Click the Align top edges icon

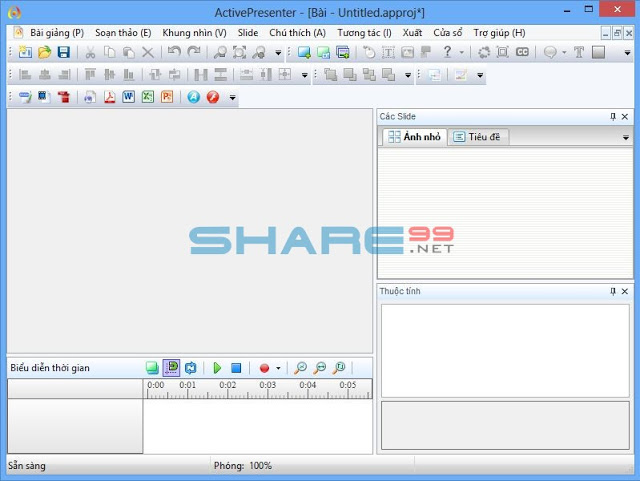coord(90,74)
